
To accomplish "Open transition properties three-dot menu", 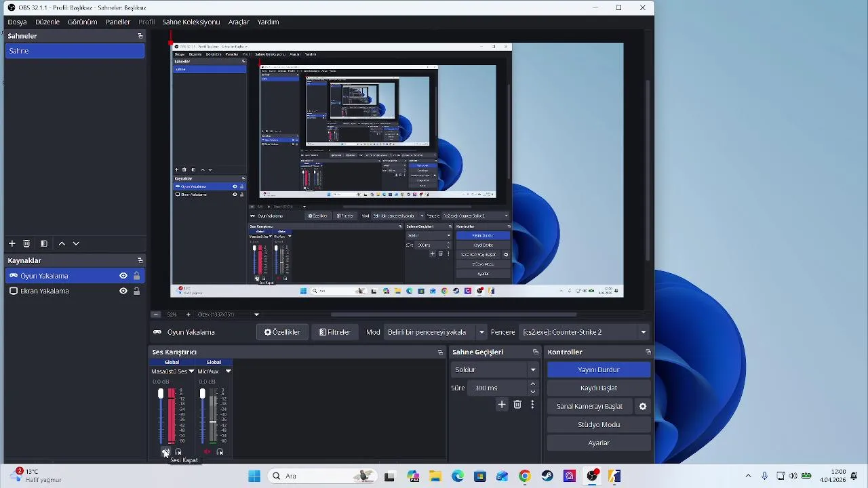I will [532, 405].
